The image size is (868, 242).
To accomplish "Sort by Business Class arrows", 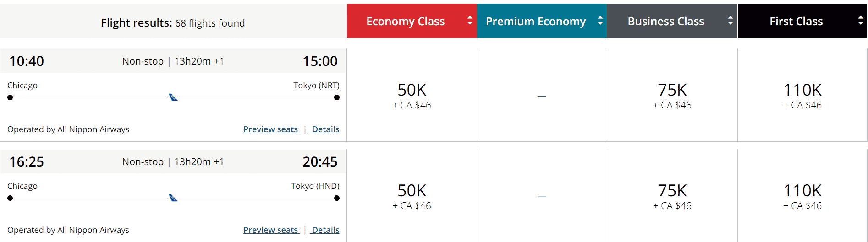I will 730,21.
